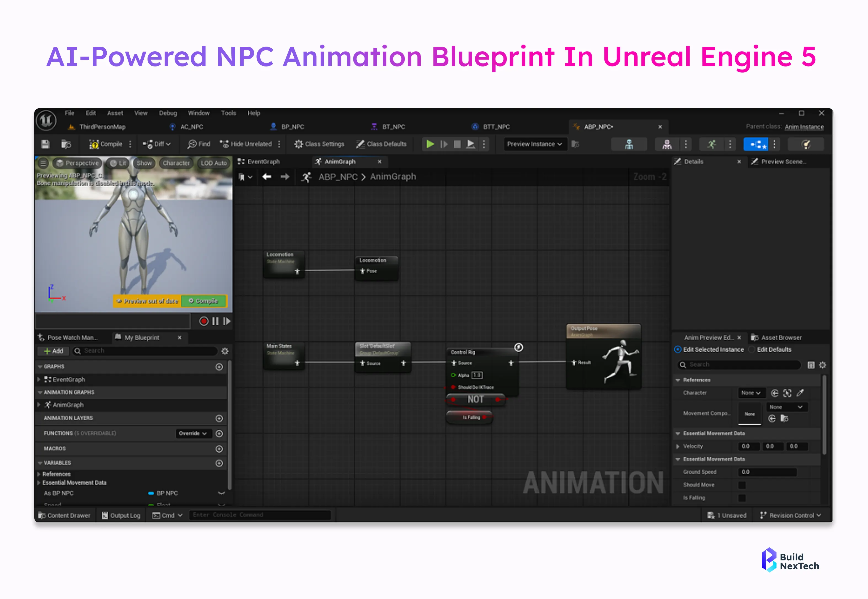Open the Preview Instance dropdown
This screenshot has height=599, width=868.
click(x=534, y=144)
